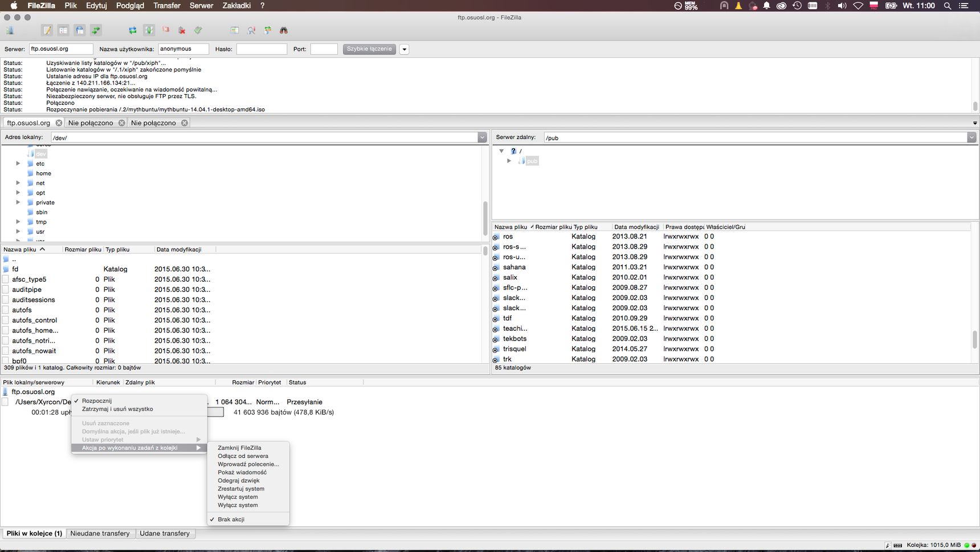
Task: Open Creative Cloud menu bar icon
Action: coord(782,6)
